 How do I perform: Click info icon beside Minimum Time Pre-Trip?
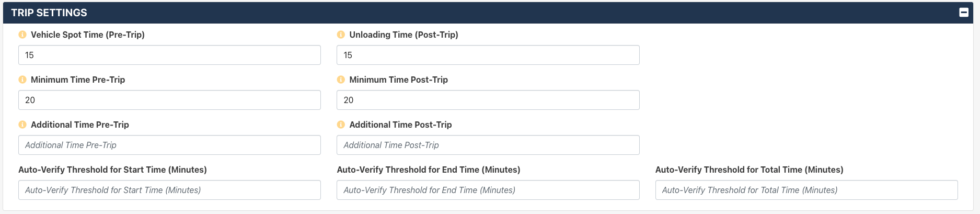click(x=22, y=80)
